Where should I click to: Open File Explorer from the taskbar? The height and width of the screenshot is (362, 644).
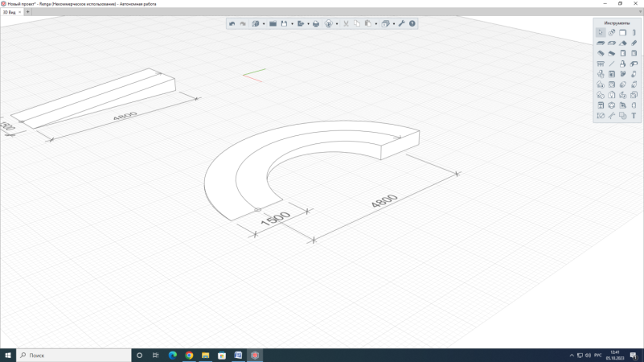point(205,355)
